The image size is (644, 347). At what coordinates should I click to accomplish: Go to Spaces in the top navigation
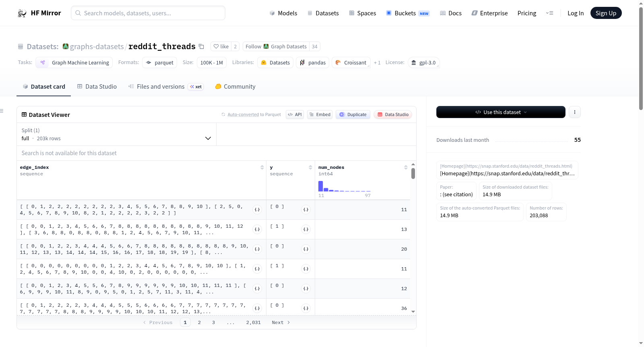pyautogui.click(x=362, y=13)
